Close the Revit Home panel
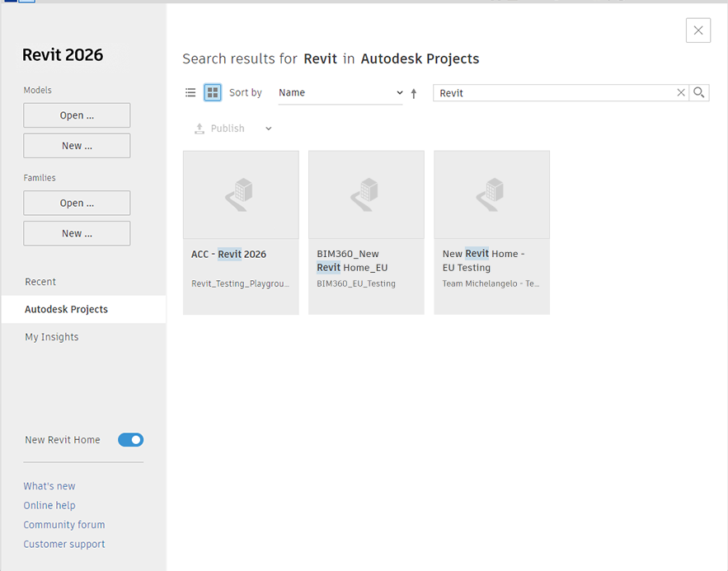The image size is (728, 571). point(697,30)
